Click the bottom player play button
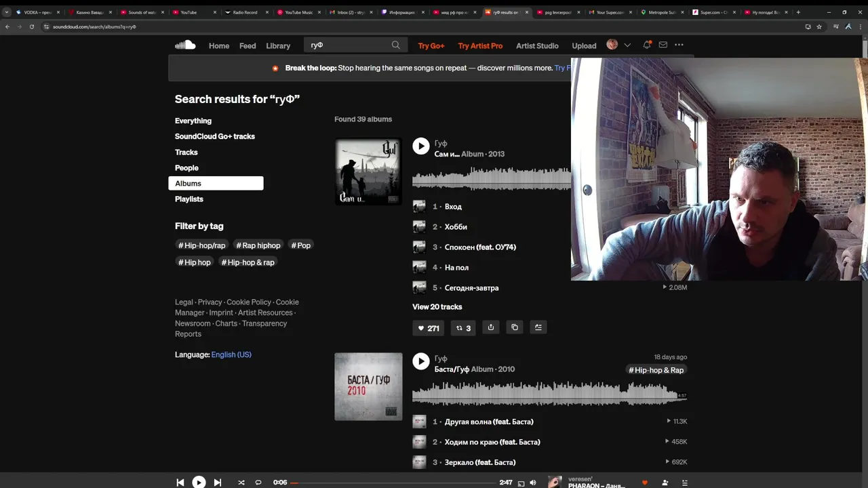This screenshot has height=488, width=868. [x=199, y=483]
